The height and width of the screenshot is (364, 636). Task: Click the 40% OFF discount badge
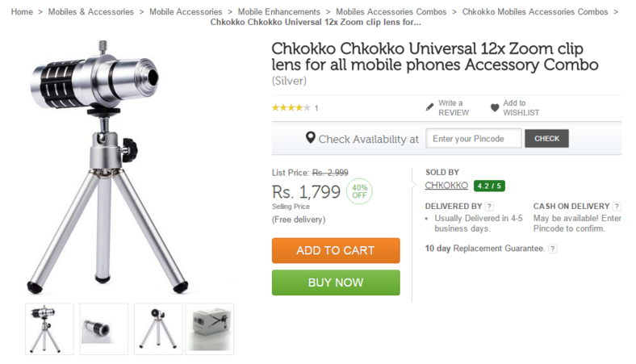pos(359,191)
